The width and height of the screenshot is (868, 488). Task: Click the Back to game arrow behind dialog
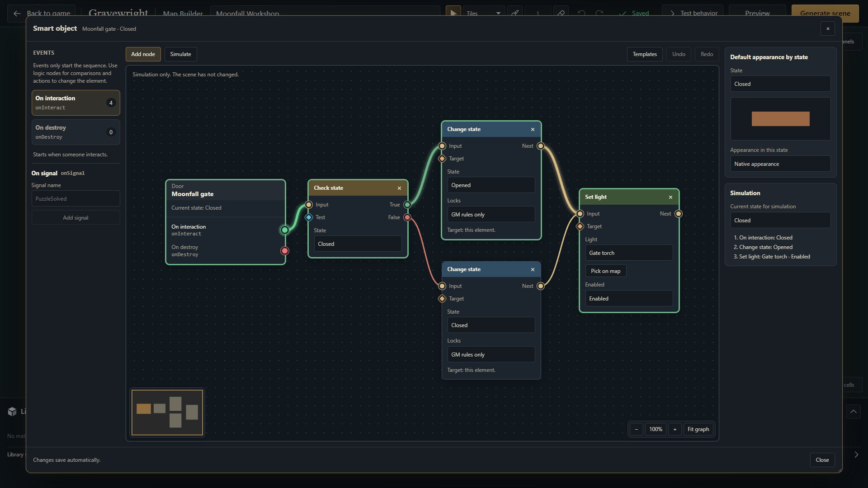[17, 14]
